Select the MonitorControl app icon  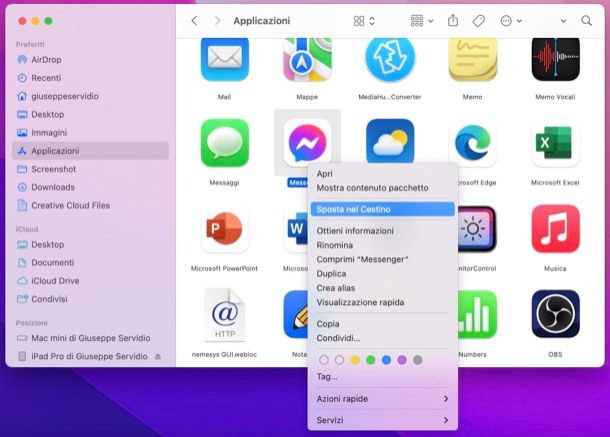[x=477, y=229]
